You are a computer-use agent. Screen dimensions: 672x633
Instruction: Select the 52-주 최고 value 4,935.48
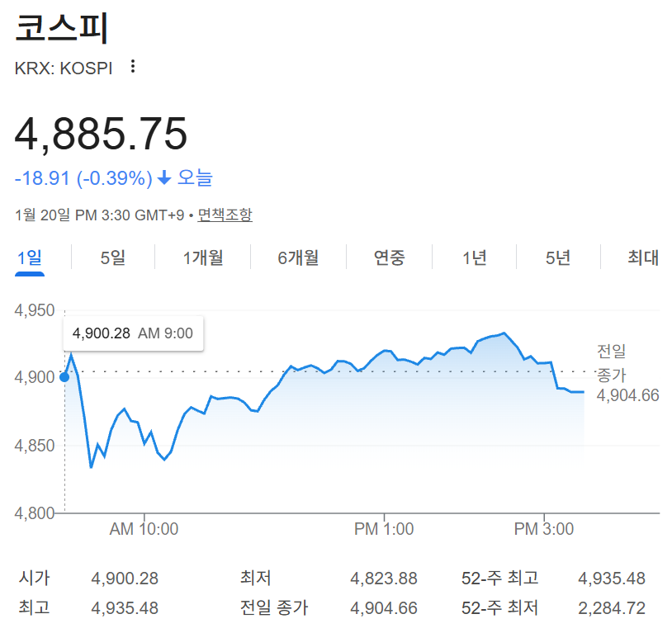pyautogui.click(x=611, y=579)
